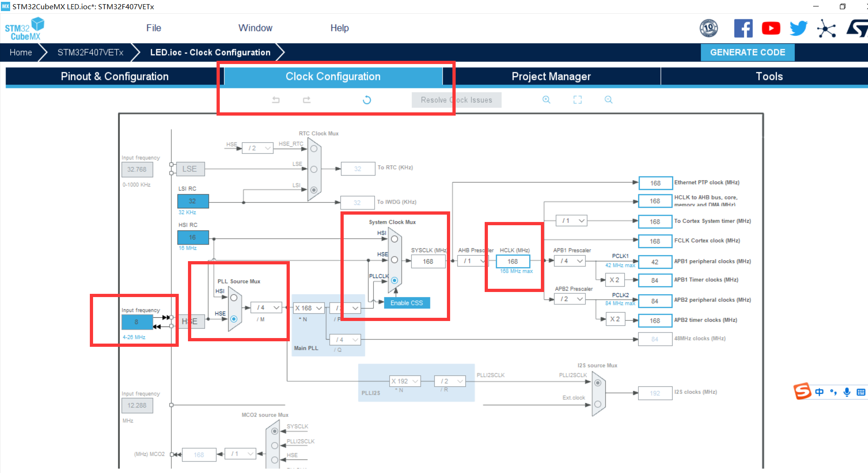Open the APB1 Prescaler /4 dropdown

(x=570, y=261)
